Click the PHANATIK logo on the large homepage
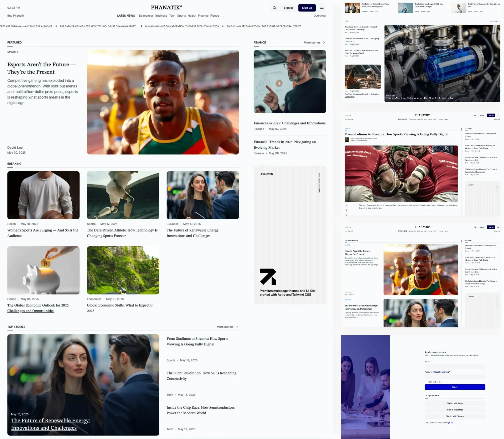Viewport: 504px width, 439px height. tap(167, 8)
